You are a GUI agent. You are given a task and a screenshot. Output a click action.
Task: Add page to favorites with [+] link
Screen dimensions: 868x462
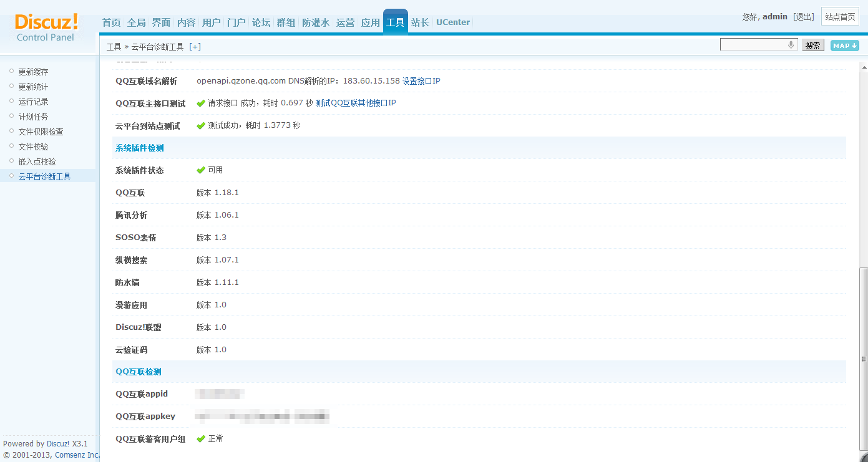[195, 47]
